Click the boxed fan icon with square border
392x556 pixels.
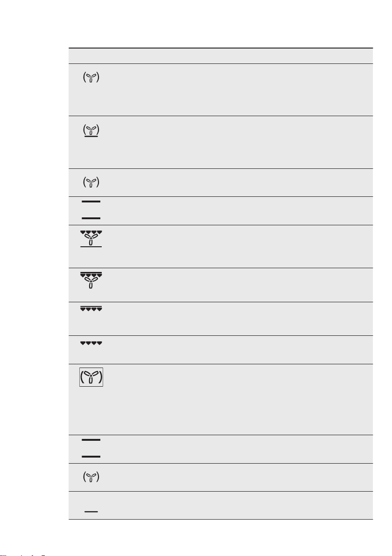coord(91,377)
